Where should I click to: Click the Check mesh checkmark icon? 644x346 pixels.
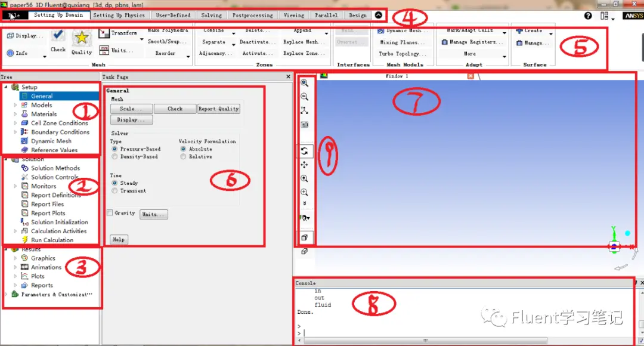pos(58,35)
